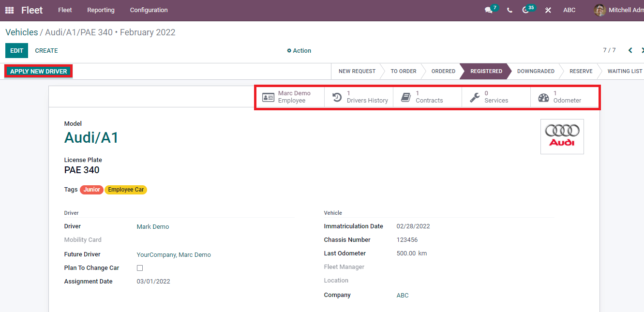The height and width of the screenshot is (312, 644).
Task: Set status to To Order
Action: click(404, 71)
